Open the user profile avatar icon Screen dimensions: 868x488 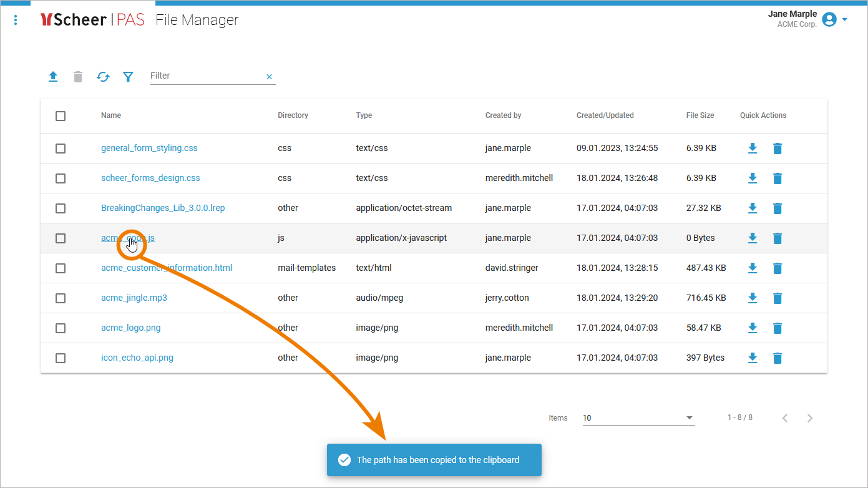pos(829,19)
